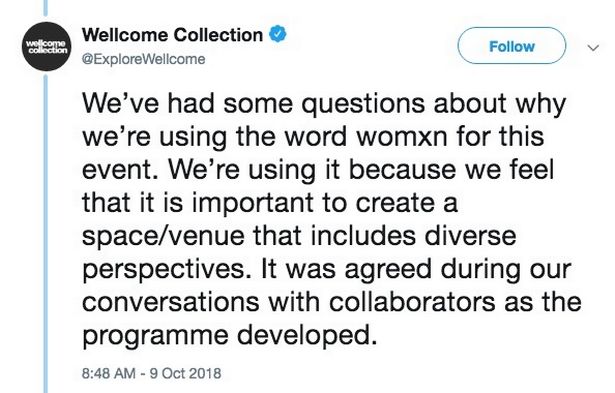Click the word 'collaborators' in tweet
The image size is (615, 393).
pyautogui.click(x=412, y=302)
